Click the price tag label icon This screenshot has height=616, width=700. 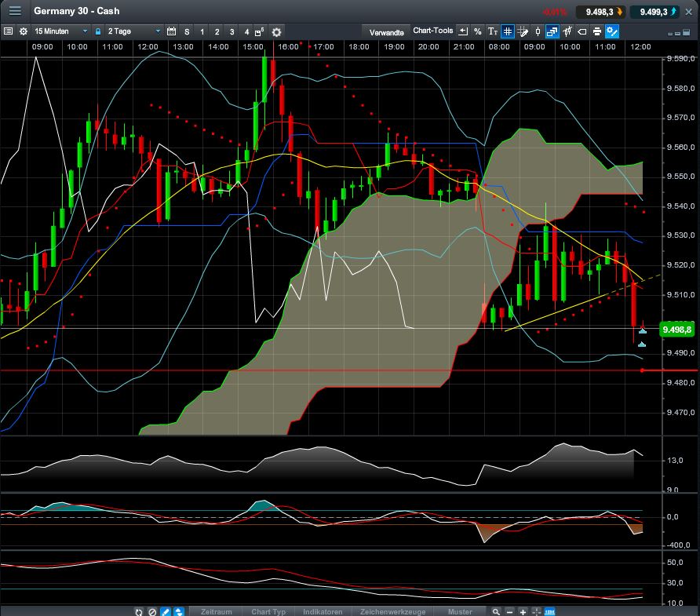[582, 31]
